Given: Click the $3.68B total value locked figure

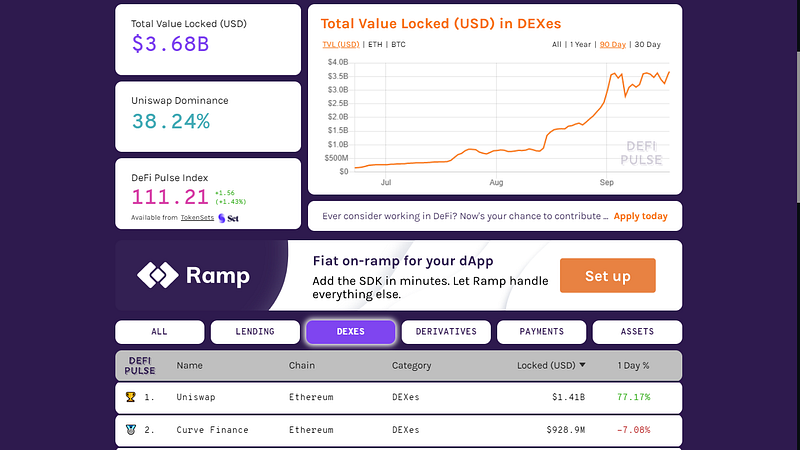Looking at the screenshot, I should (170, 44).
